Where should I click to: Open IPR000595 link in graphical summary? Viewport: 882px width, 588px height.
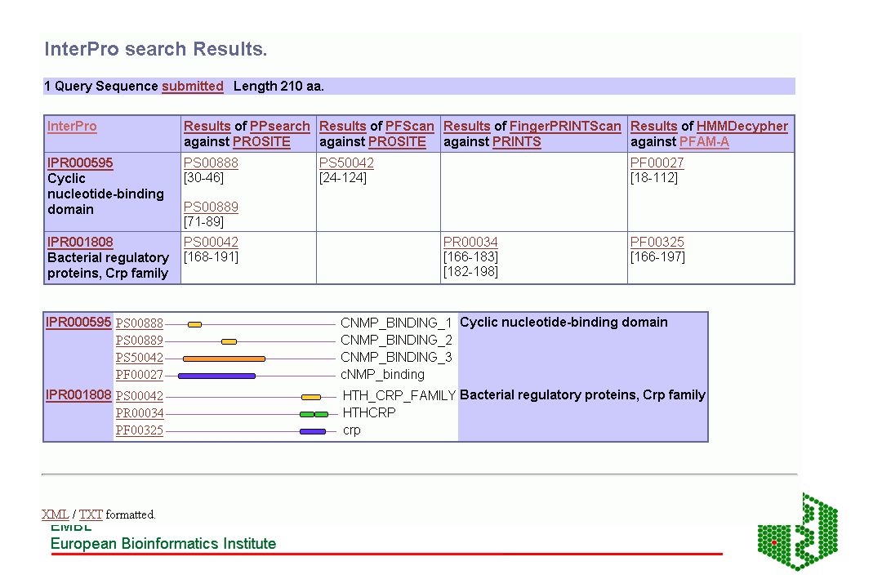tap(78, 322)
